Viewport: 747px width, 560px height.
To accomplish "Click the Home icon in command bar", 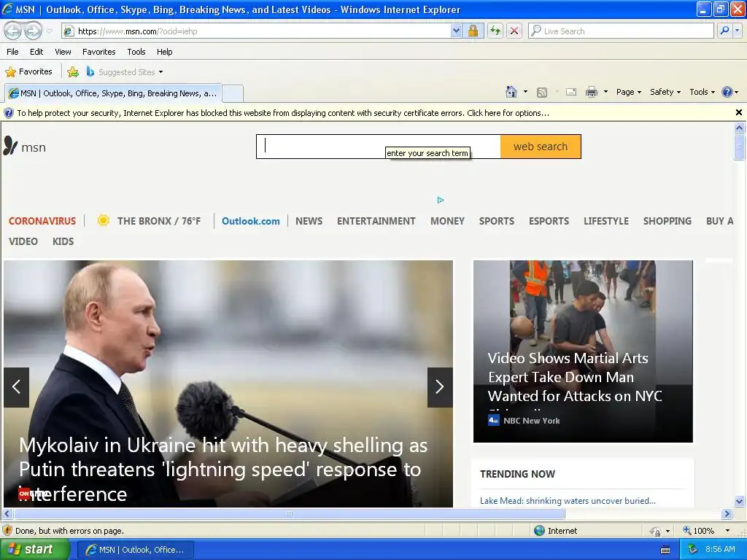I will tap(511, 92).
